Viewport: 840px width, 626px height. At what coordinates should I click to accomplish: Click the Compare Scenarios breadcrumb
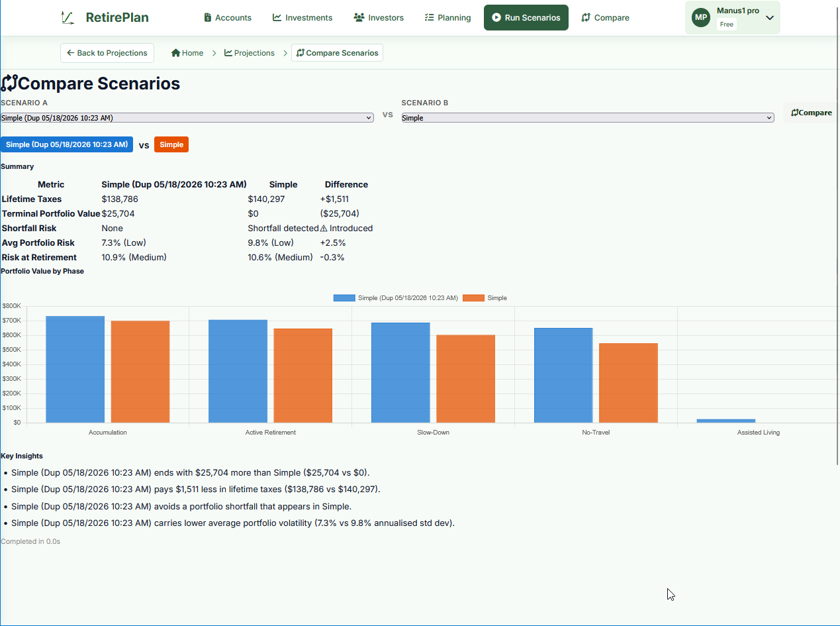pyautogui.click(x=337, y=53)
